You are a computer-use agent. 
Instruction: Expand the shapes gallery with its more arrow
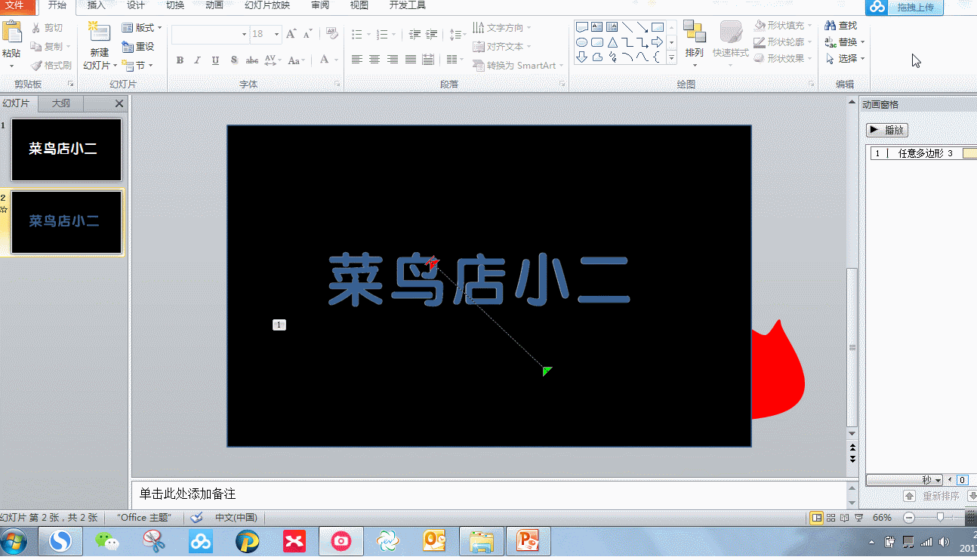point(670,57)
